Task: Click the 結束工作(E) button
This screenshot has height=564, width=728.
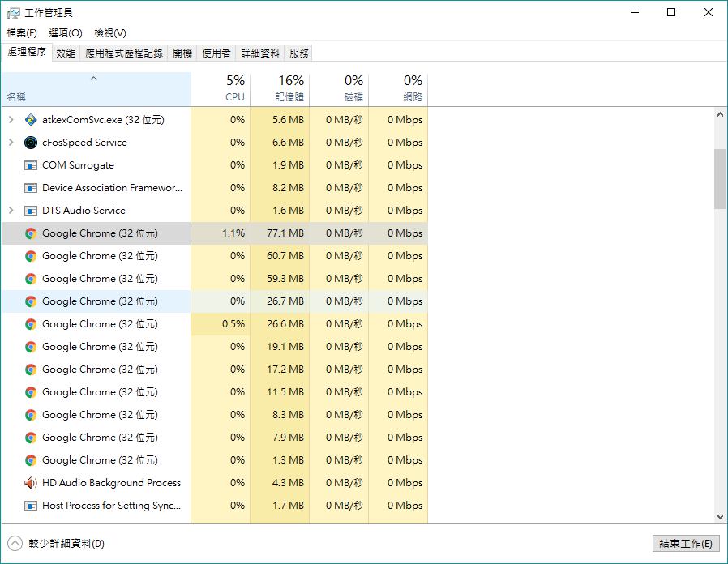Action: pyautogui.click(x=686, y=544)
